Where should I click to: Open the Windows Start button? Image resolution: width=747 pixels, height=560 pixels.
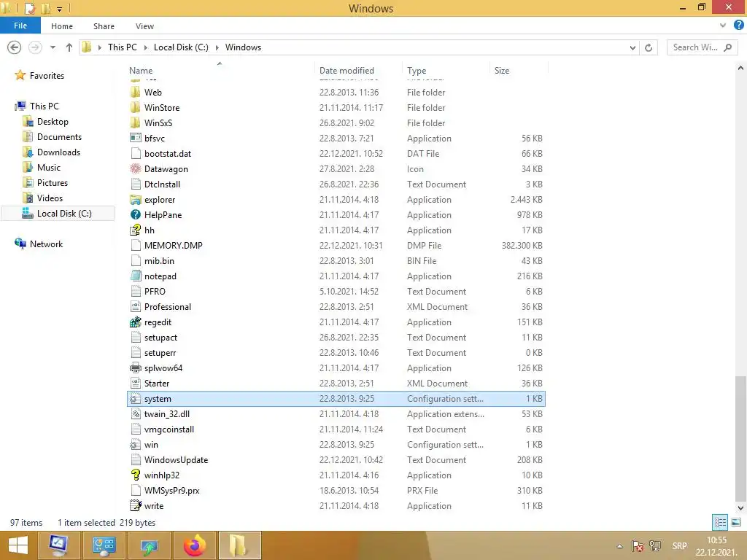pyautogui.click(x=18, y=545)
